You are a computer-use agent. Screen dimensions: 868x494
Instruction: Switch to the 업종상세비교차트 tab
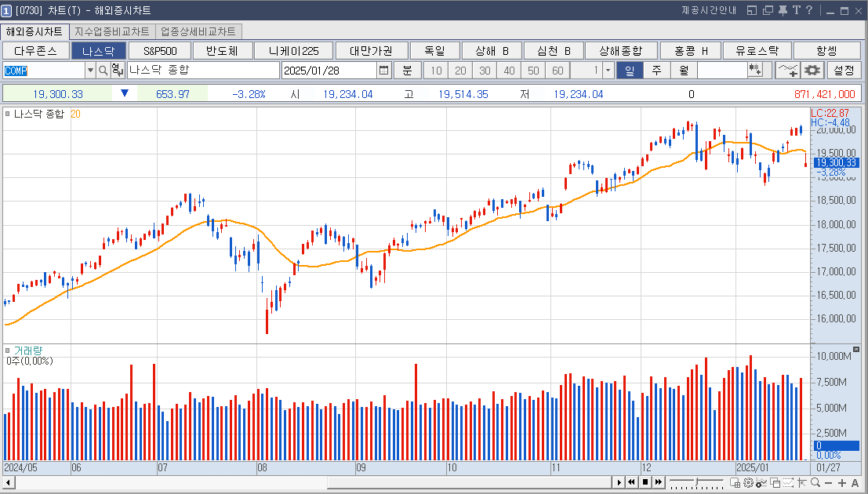pyautogui.click(x=198, y=31)
